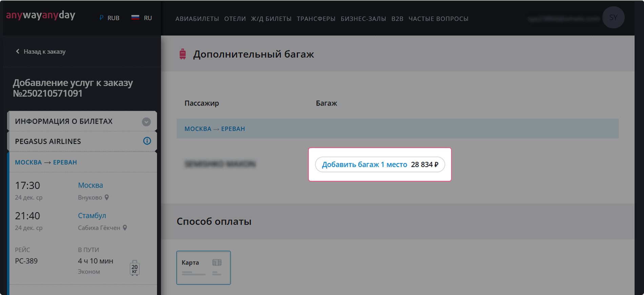644x295 pixels.
Task: Click the 20 kg baggage icon
Action: 135,268
